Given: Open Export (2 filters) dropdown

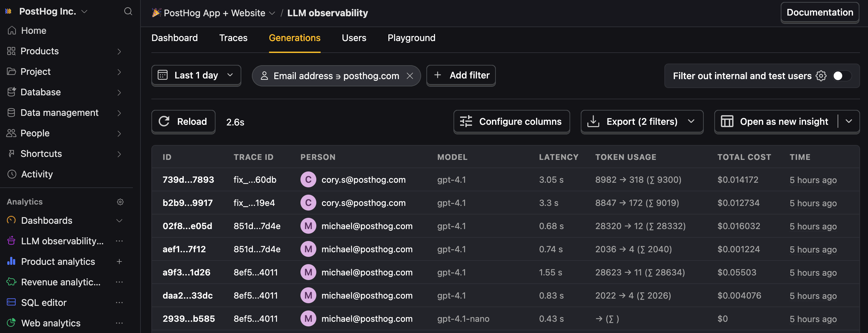Looking at the screenshot, I should [642, 121].
